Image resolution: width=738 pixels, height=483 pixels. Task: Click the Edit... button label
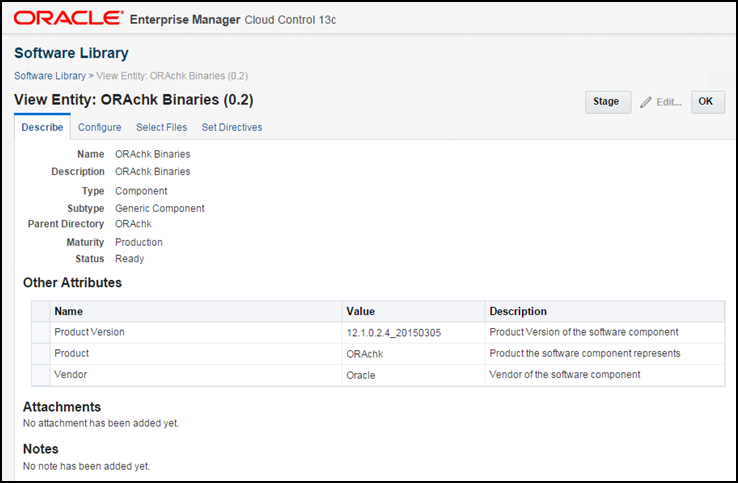(669, 102)
